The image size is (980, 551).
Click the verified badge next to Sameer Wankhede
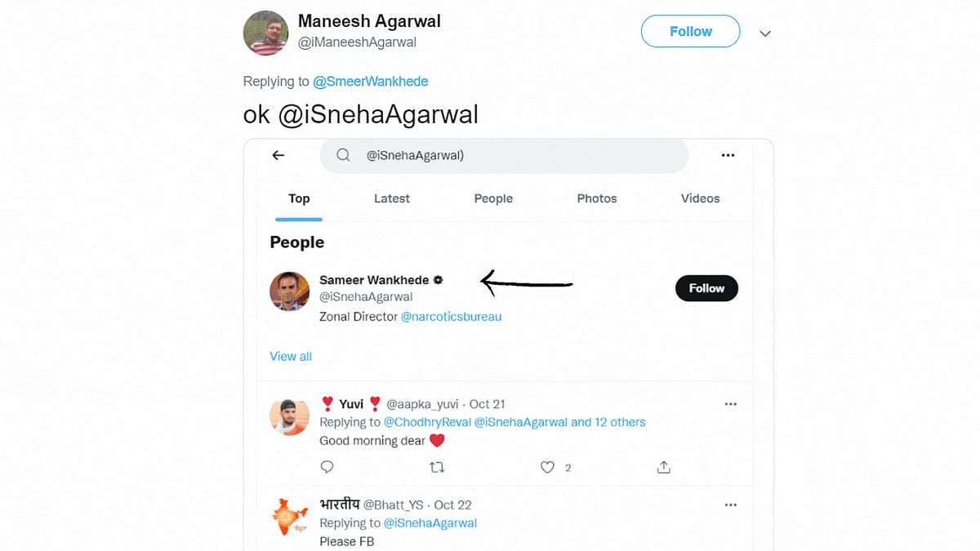[438, 280]
